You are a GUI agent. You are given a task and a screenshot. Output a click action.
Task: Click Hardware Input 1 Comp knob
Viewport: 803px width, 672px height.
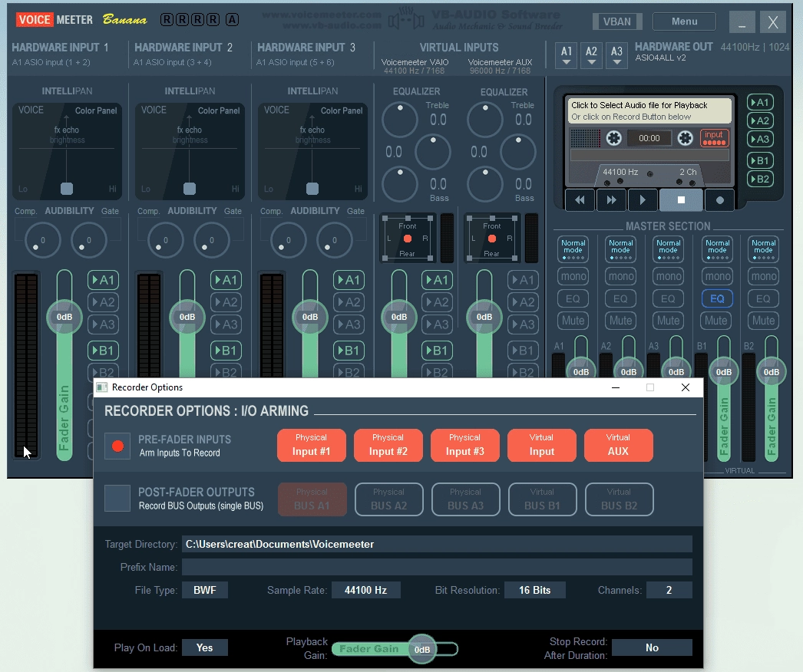pos(43,240)
